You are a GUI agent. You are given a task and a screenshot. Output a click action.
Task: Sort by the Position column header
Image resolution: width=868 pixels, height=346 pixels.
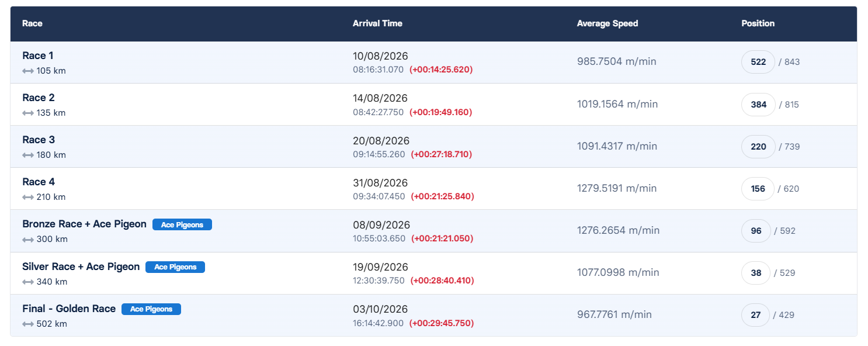pyautogui.click(x=758, y=23)
